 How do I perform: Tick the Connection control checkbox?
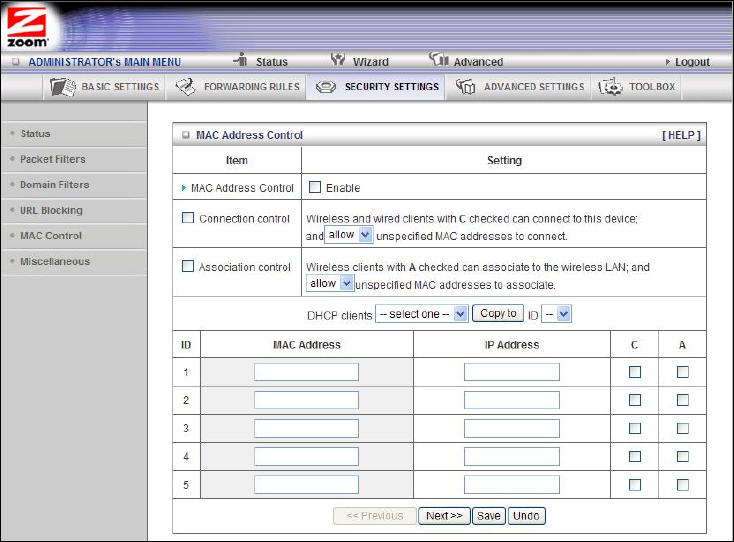coord(188,218)
